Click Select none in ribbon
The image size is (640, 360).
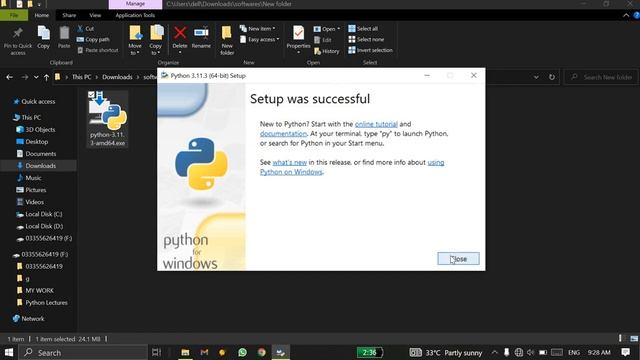(367, 40)
